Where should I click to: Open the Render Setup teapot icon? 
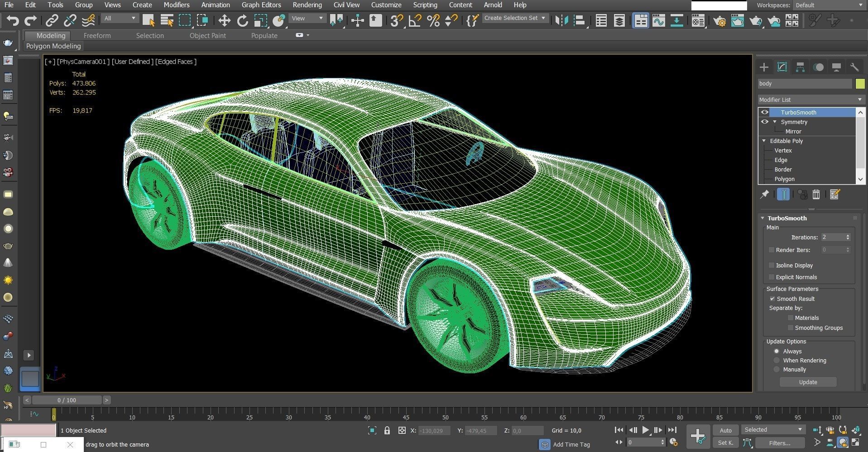719,20
